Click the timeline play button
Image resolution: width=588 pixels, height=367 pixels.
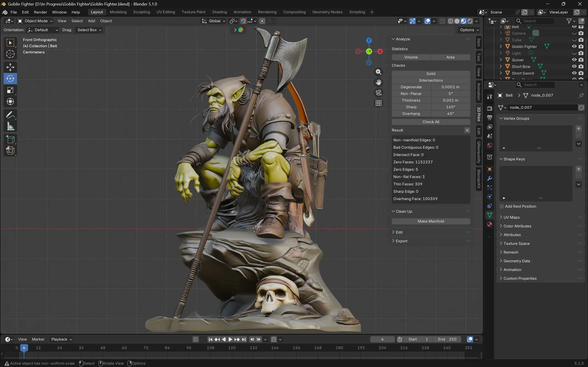pyautogui.click(x=230, y=339)
